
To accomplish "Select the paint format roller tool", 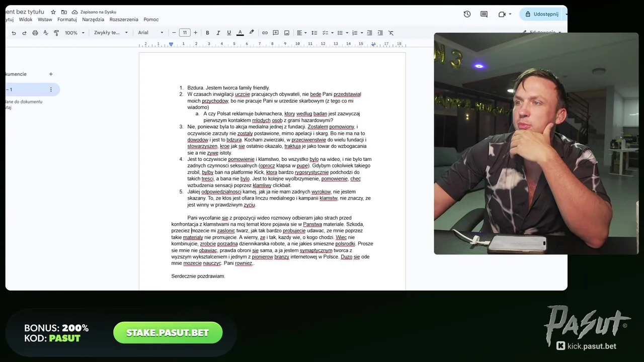I will click(x=56, y=33).
